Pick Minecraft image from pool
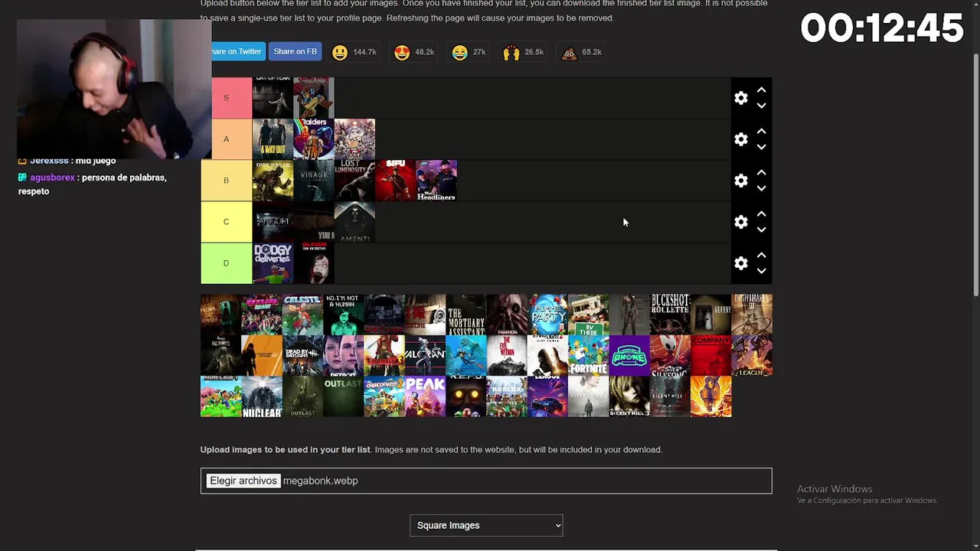Image resolution: width=980 pixels, height=551 pixels. click(220, 396)
